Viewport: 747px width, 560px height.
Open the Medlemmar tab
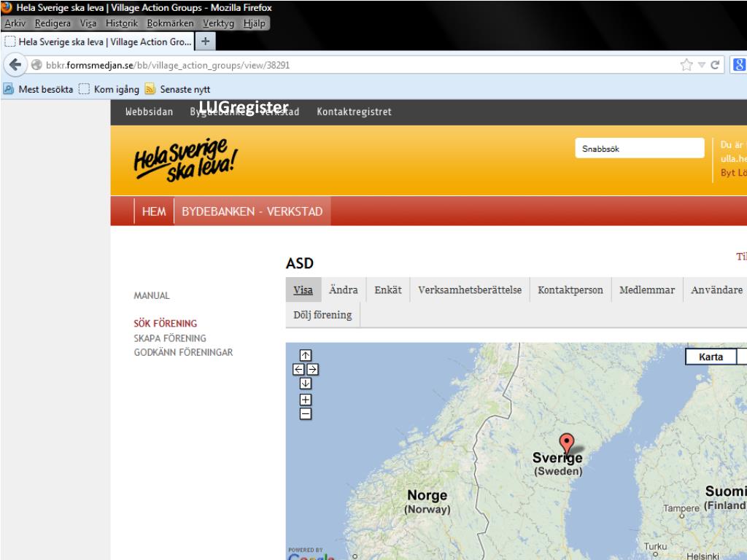click(x=647, y=289)
